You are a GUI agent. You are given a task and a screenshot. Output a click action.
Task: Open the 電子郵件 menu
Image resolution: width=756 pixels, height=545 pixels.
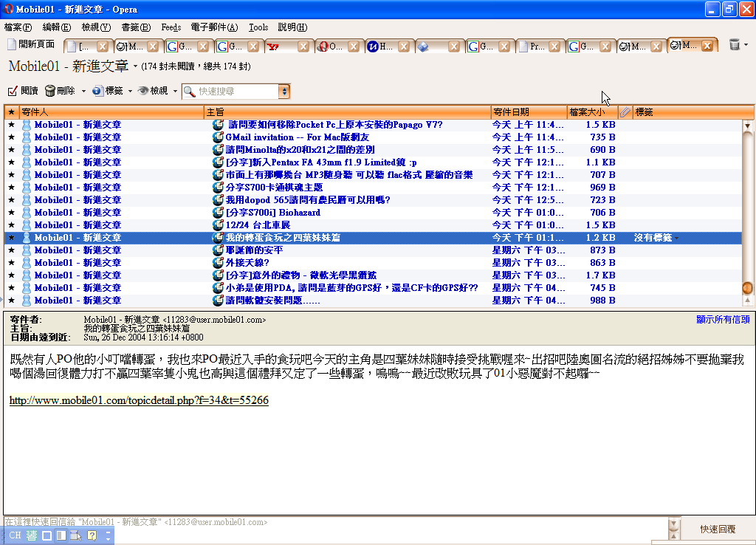click(214, 27)
